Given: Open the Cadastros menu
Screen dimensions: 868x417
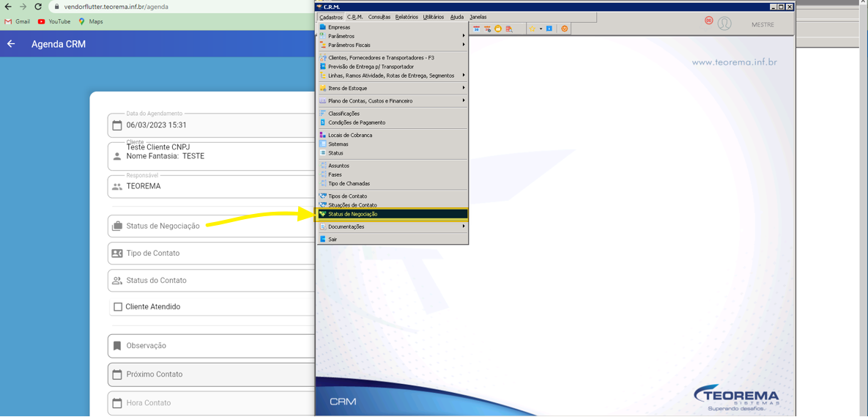Looking at the screenshot, I should tap(331, 17).
